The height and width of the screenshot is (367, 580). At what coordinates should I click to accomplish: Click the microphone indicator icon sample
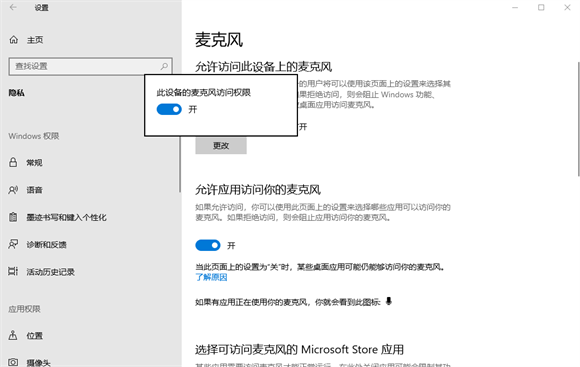(x=388, y=301)
